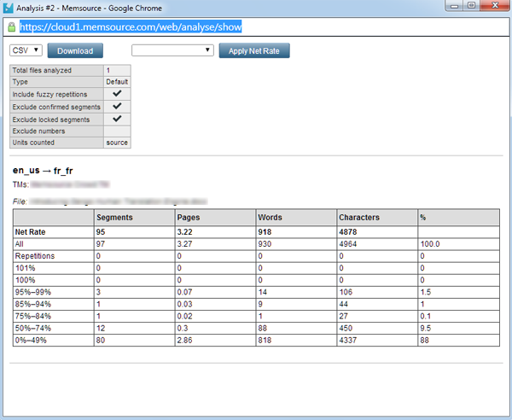Click the 85%–94% characters value 44
The image size is (512, 420).
[x=344, y=304]
